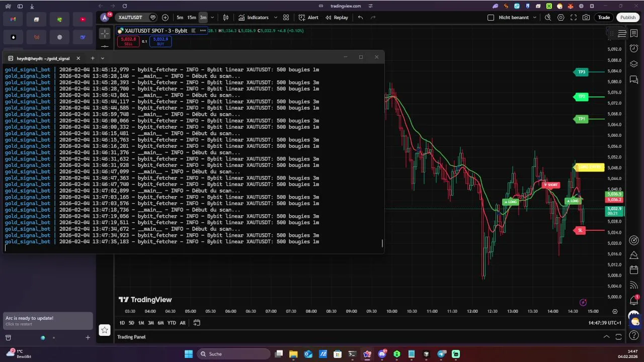Expand the Indicators favorites dropdown arrow
The image size is (644, 362).
point(275,18)
